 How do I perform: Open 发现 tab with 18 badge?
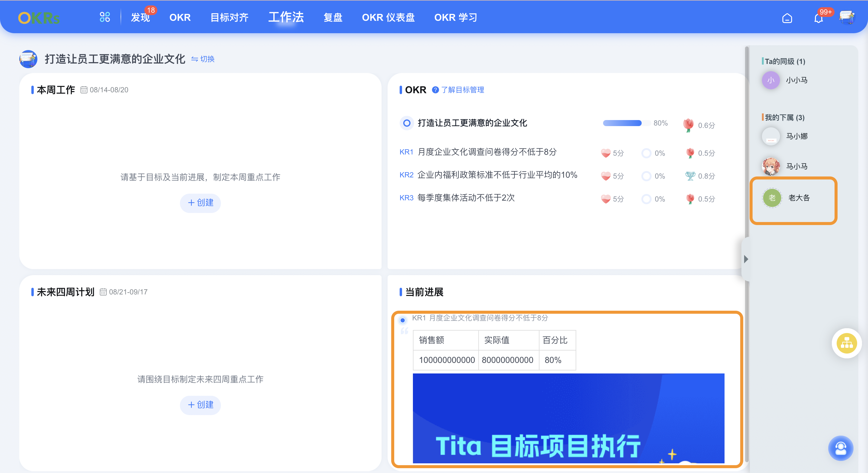[x=140, y=17]
